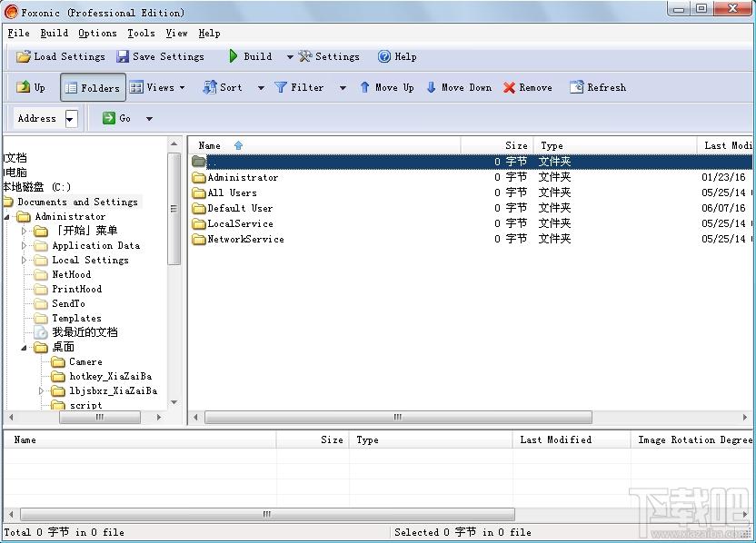The image size is (756, 543).
Task: Expand the lbjsbxz_XiaZaiBa tree node
Action: point(42,390)
